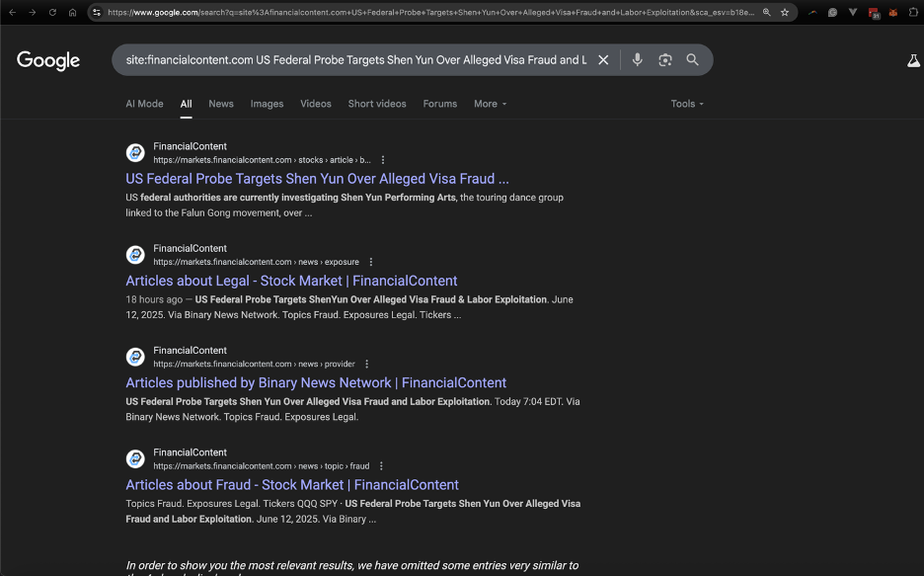Reload the Google search page
The width and height of the screenshot is (924, 577).
(52, 12)
